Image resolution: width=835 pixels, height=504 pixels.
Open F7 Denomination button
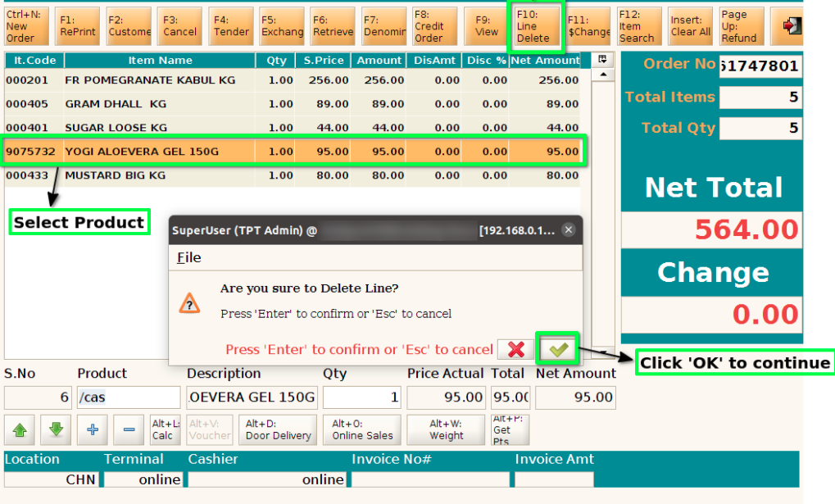click(384, 26)
